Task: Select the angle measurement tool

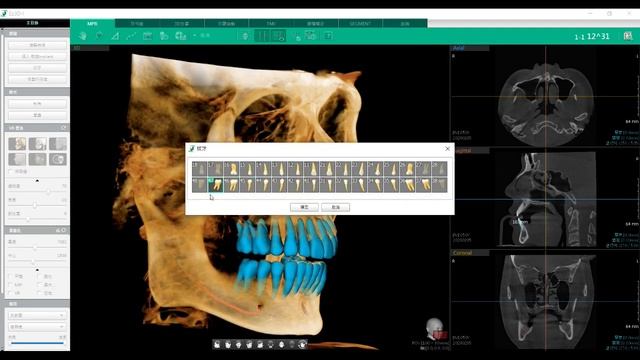Action: pos(115,36)
